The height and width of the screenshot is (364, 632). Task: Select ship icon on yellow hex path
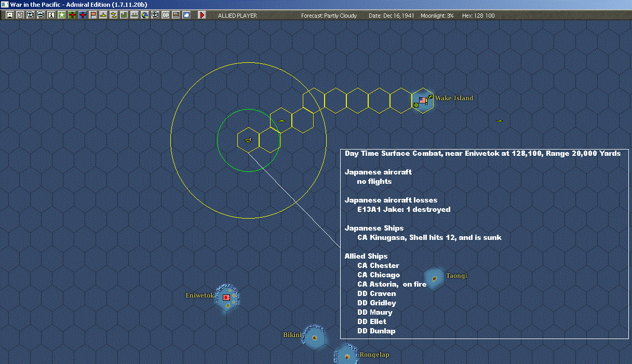(281, 120)
